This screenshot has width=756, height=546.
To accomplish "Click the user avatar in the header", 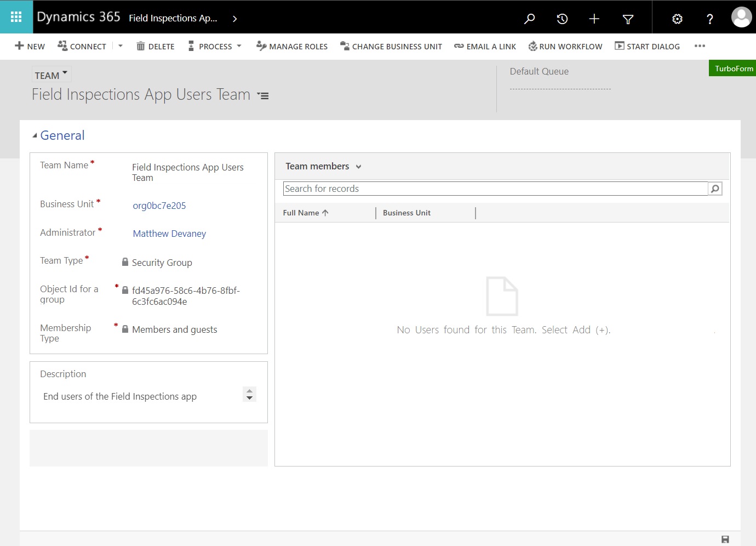I will 741,16.
